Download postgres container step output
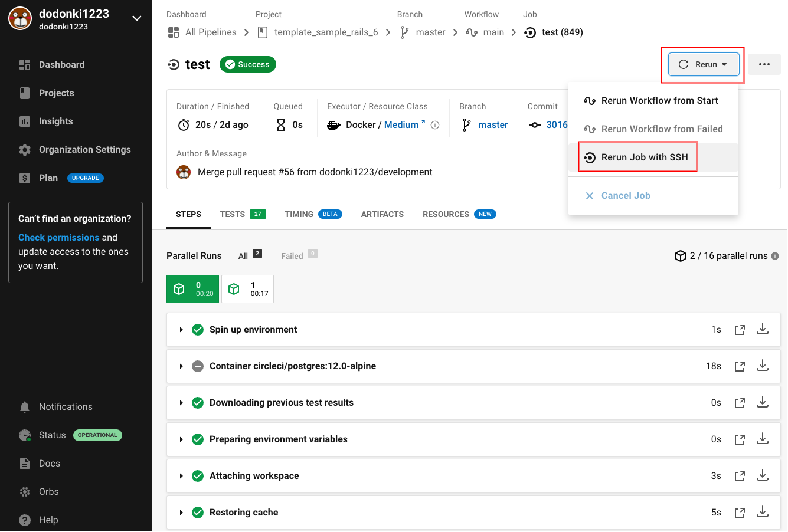This screenshot has width=788, height=532. (x=763, y=366)
